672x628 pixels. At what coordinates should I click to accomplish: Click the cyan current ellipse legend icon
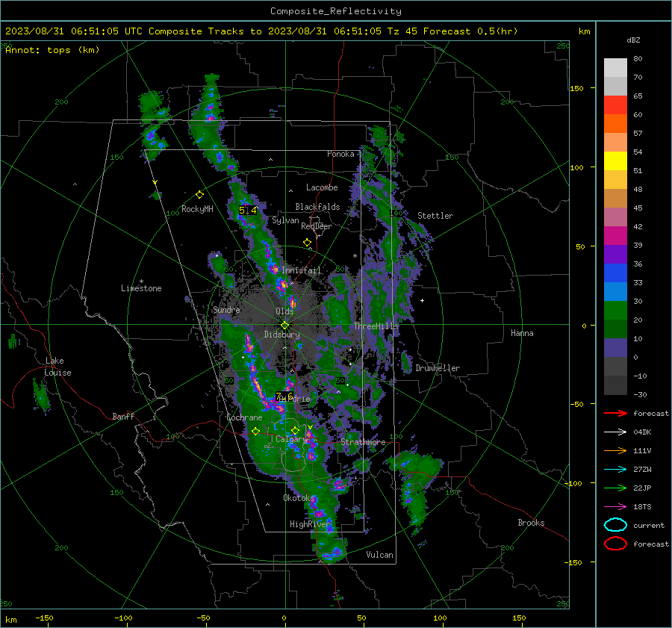[x=615, y=525]
